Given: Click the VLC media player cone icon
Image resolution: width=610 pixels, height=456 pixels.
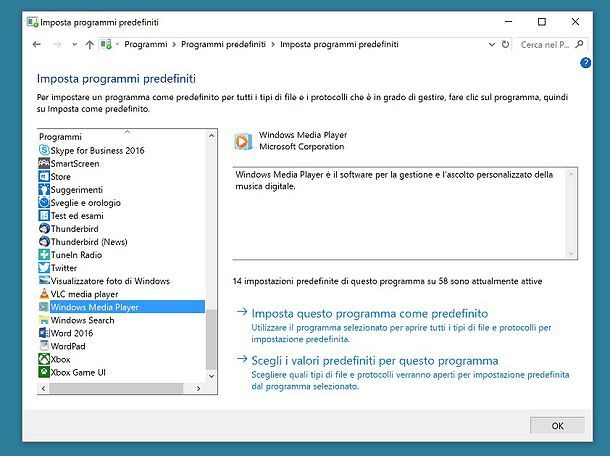Looking at the screenshot, I should 44,294.
